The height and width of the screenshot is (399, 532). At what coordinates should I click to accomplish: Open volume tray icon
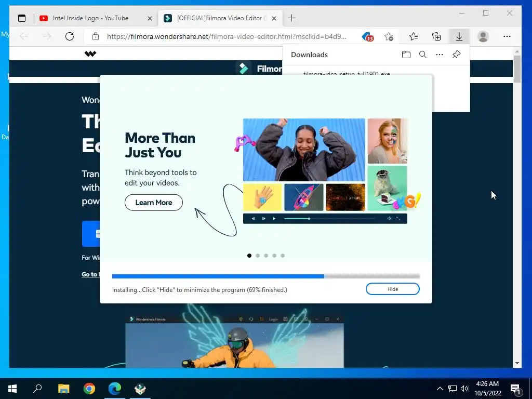click(x=464, y=389)
